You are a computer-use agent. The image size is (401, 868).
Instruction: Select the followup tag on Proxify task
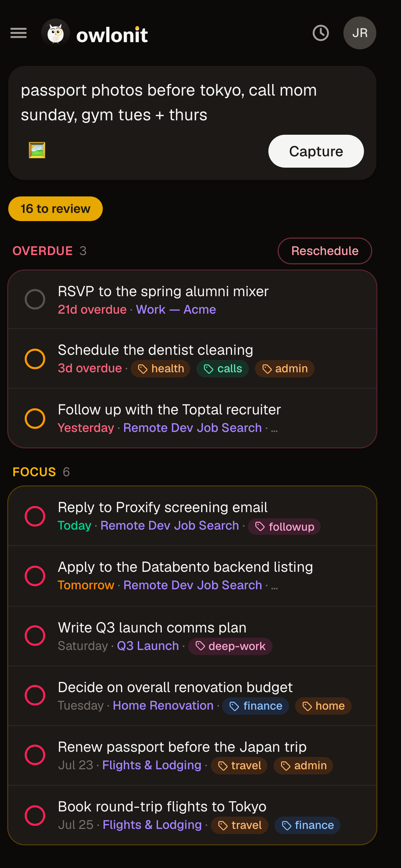tap(284, 527)
